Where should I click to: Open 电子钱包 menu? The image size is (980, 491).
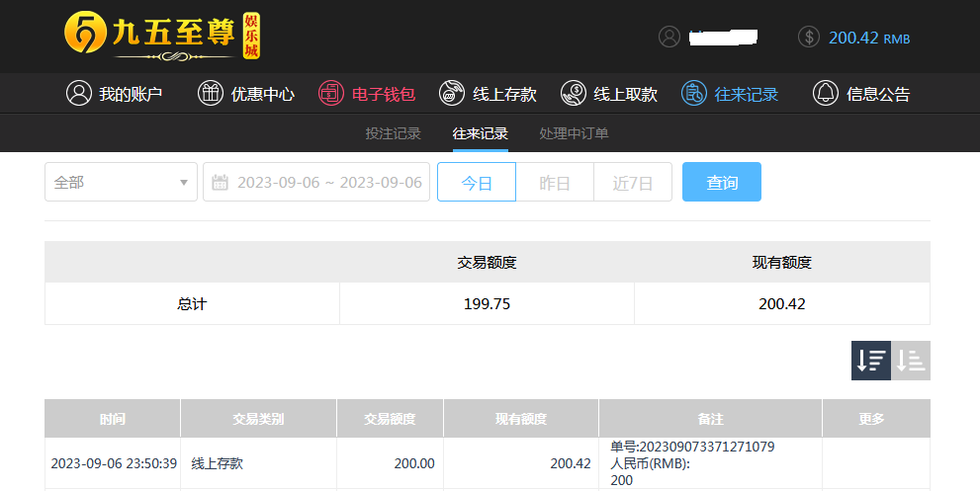click(x=367, y=94)
